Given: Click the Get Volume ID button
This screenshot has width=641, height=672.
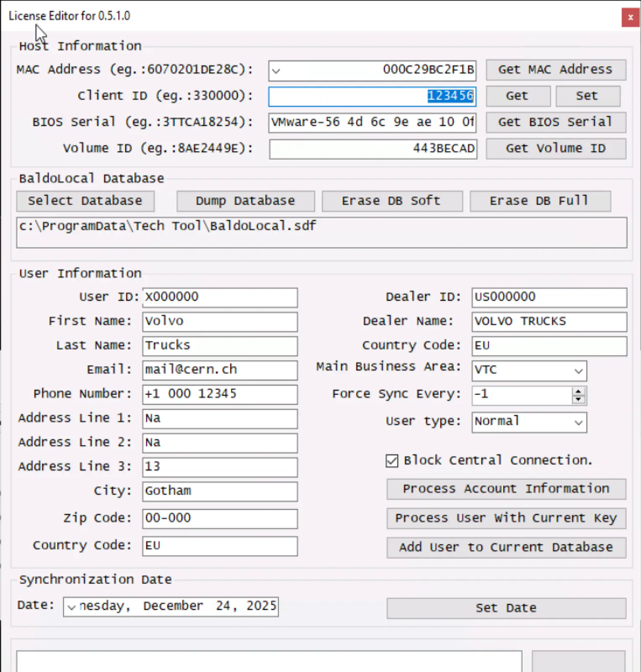Looking at the screenshot, I should pyautogui.click(x=555, y=149).
